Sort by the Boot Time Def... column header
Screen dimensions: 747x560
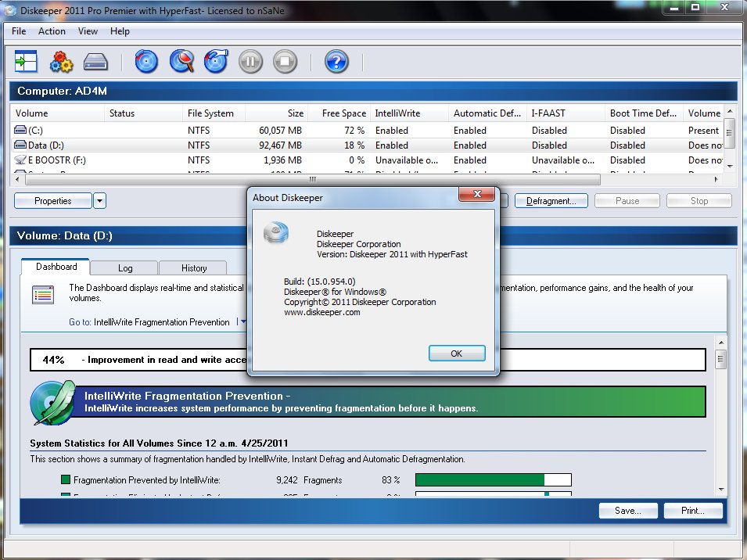coord(644,113)
